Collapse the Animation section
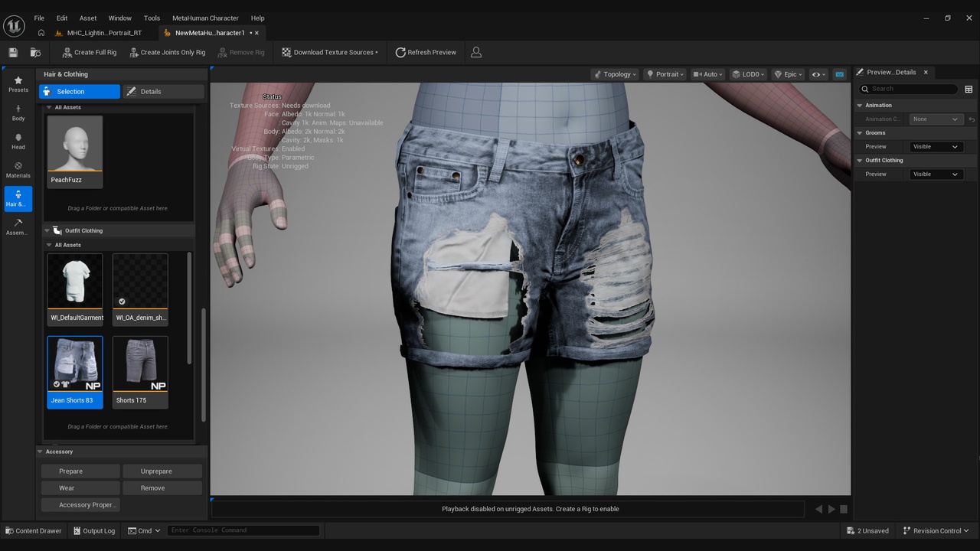The height and width of the screenshot is (551, 980). click(x=859, y=105)
